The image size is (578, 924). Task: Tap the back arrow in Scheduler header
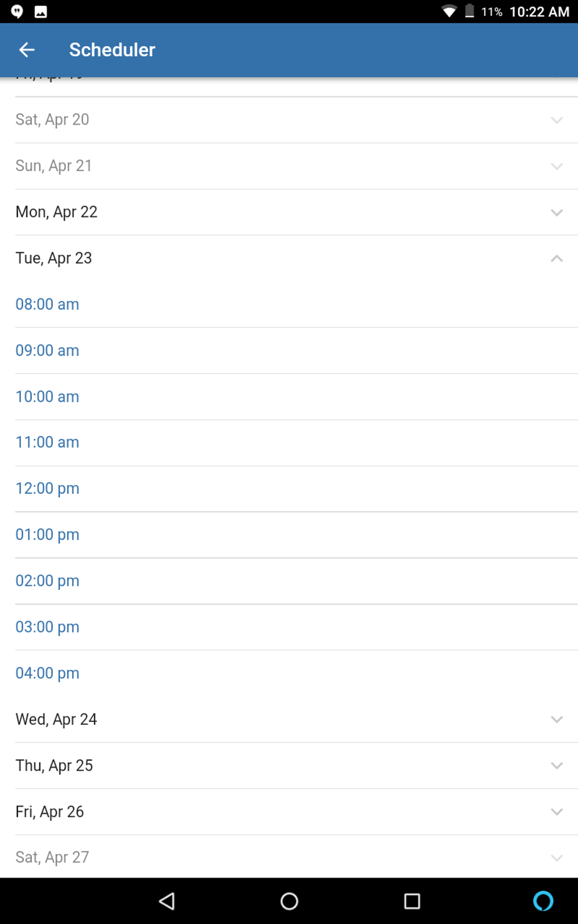coord(27,50)
